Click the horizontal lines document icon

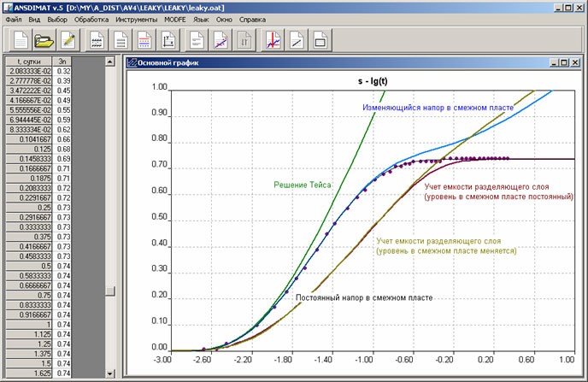[x=121, y=40]
